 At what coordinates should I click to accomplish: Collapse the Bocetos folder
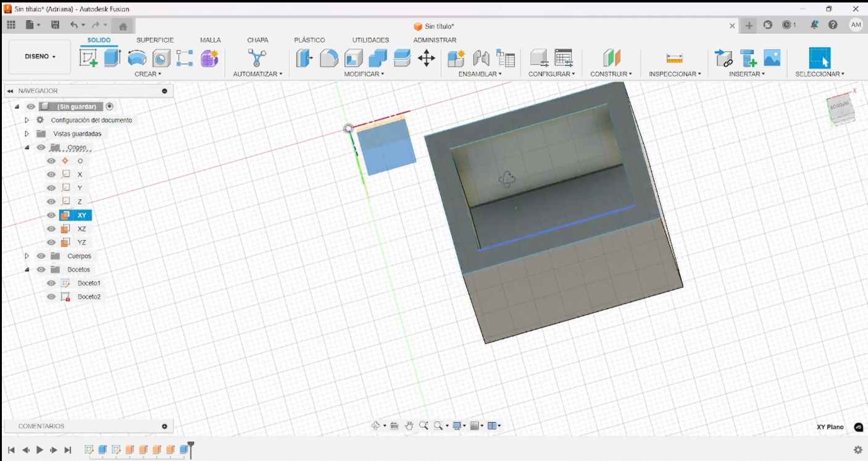tap(27, 269)
